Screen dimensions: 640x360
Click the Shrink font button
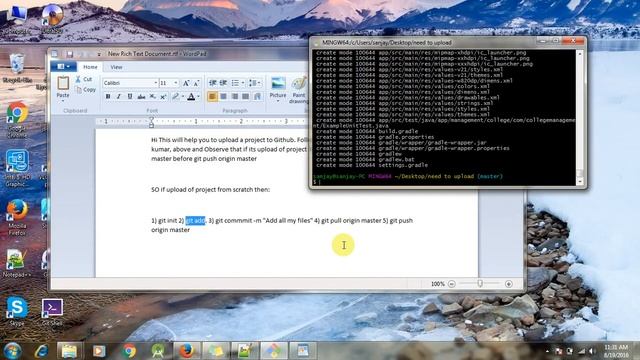coord(196,83)
